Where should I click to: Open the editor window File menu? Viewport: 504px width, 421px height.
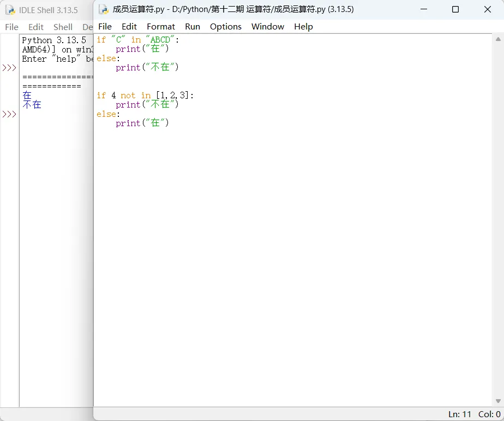(x=105, y=26)
